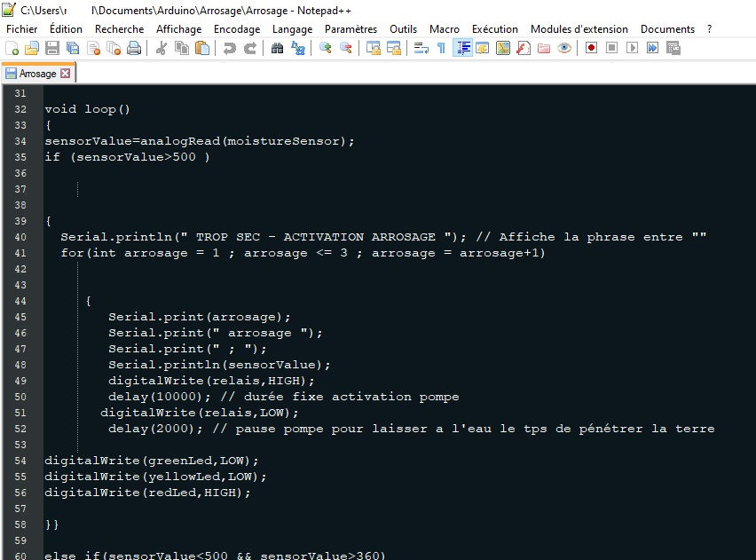
Task: Toggle synchronized horizontal scrolling
Action: (x=394, y=48)
